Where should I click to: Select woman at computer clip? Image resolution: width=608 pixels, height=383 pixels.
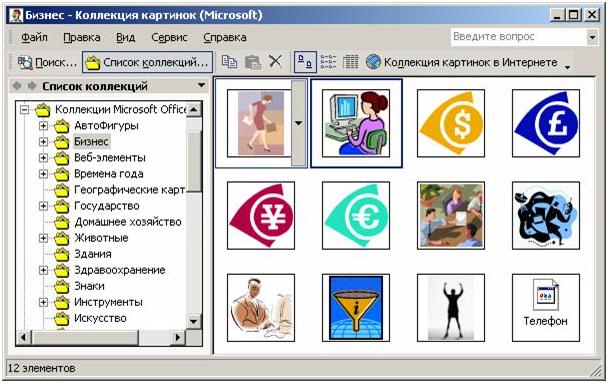coord(356,123)
